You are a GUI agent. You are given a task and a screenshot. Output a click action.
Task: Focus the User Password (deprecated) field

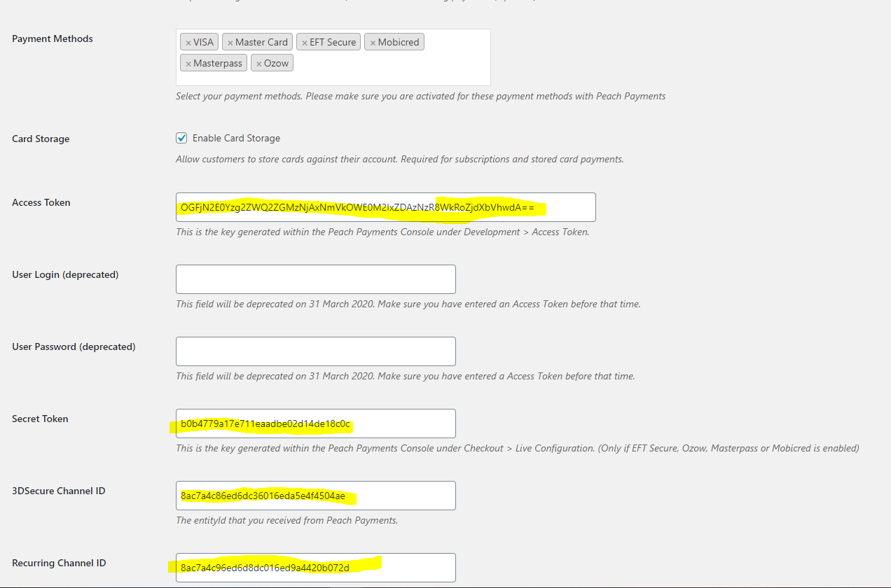(x=316, y=351)
